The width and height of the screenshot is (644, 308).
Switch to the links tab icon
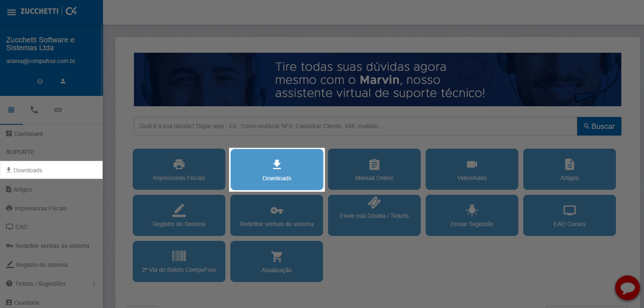[58, 110]
